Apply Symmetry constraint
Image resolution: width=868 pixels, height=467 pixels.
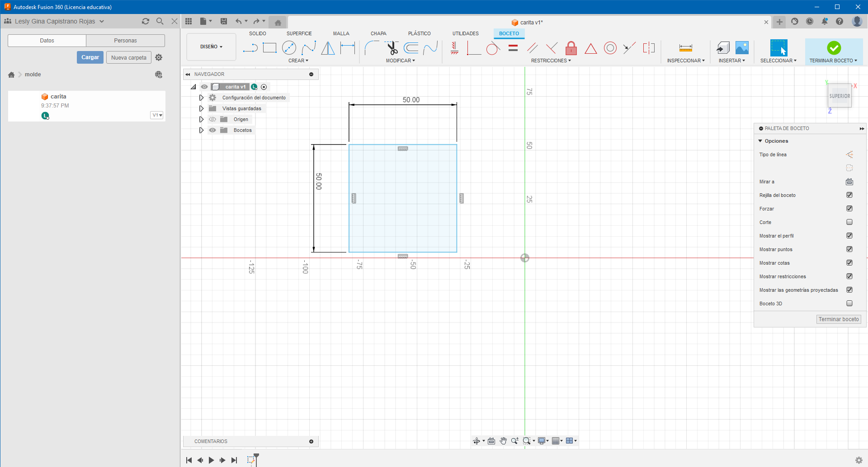(x=649, y=48)
